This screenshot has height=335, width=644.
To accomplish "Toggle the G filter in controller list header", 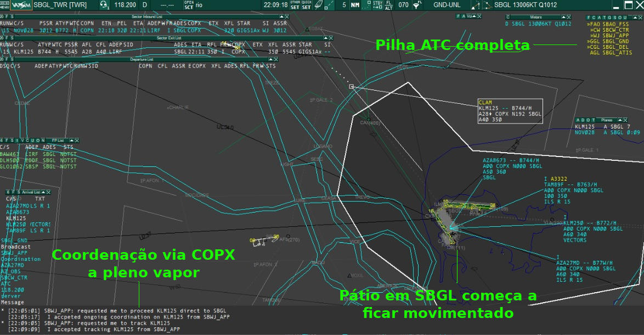I will coord(608,18).
